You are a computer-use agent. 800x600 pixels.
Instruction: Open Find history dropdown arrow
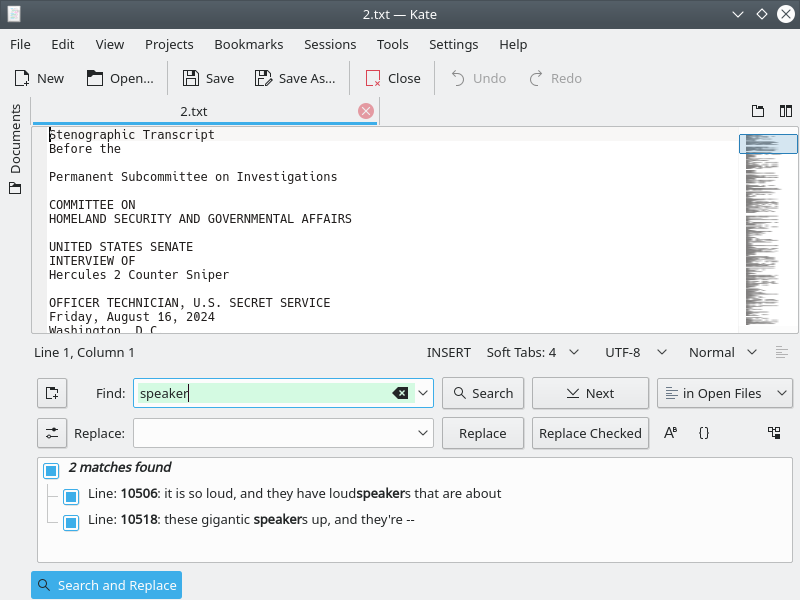423,393
